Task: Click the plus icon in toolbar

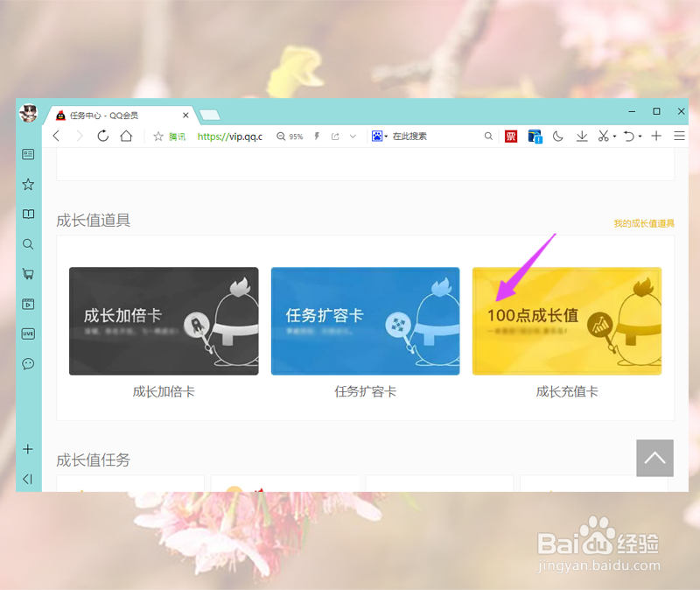Action: coord(656,136)
